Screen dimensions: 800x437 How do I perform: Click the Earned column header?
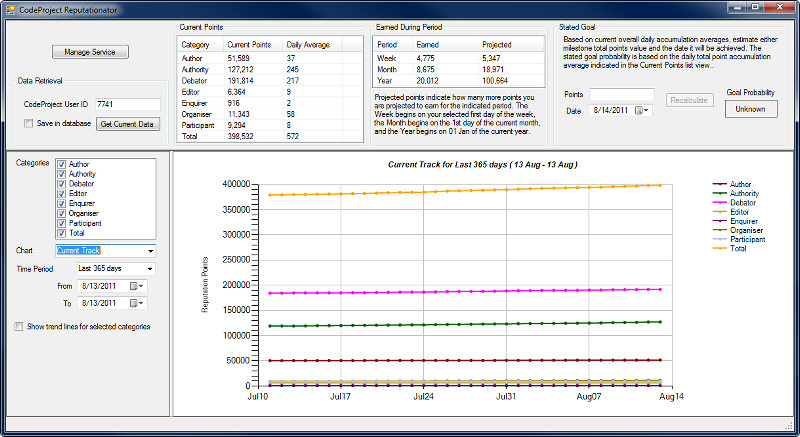pyautogui.click(x=445, y=45)
